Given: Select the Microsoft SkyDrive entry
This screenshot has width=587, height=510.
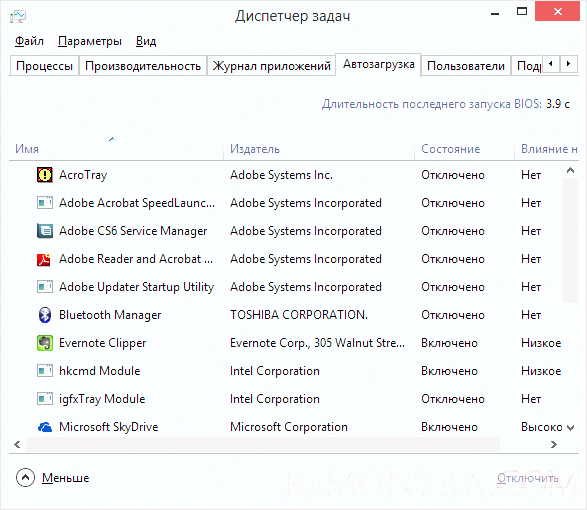Looking at the screenshot, I should [109, 427].
